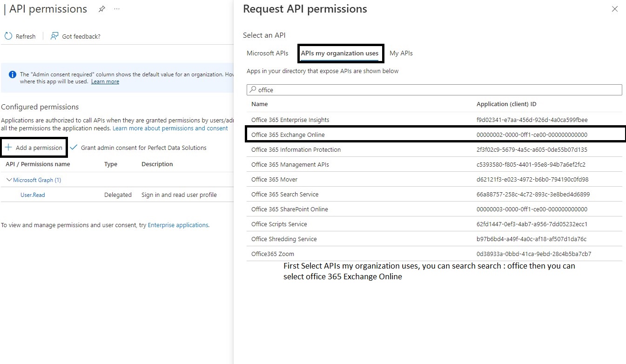Click Sign in and read user profile description
The image size is (626, 364).
pyautogui.click(x=179, y=195)
